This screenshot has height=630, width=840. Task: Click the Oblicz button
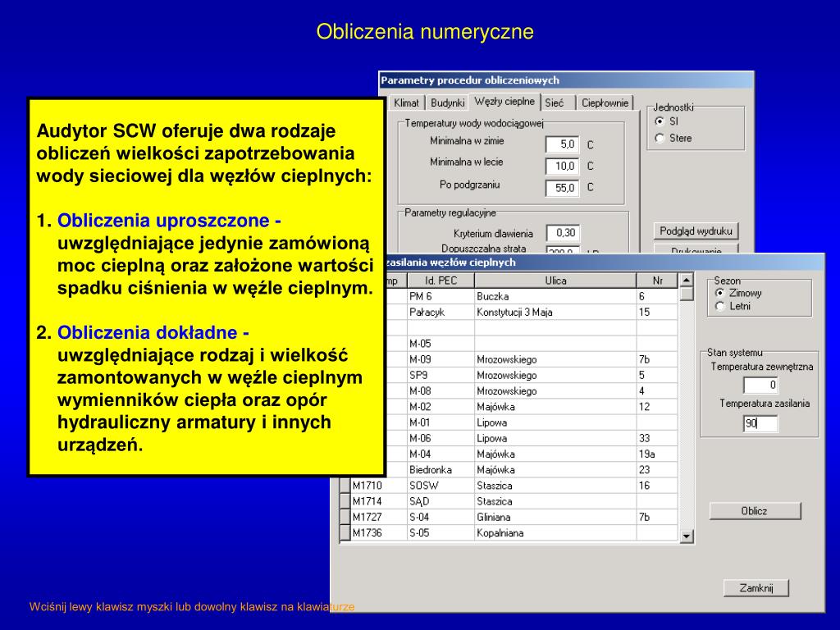coord(755,511)
